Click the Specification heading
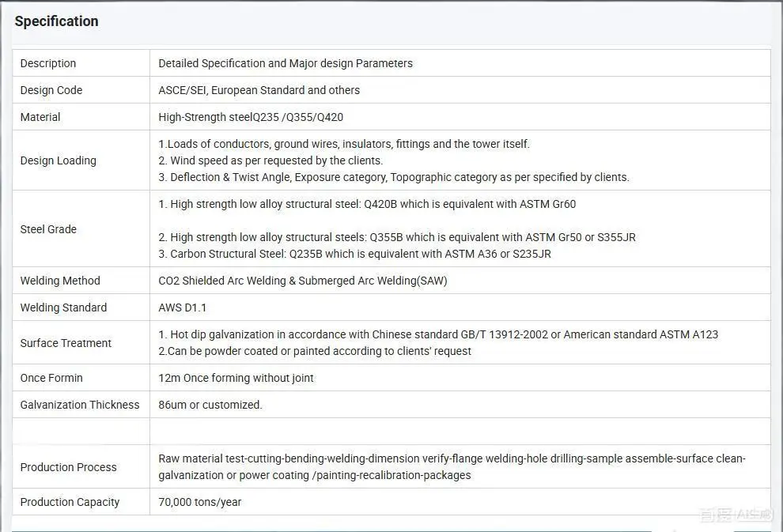Viewport: 783px width, 532px height. 56,21
